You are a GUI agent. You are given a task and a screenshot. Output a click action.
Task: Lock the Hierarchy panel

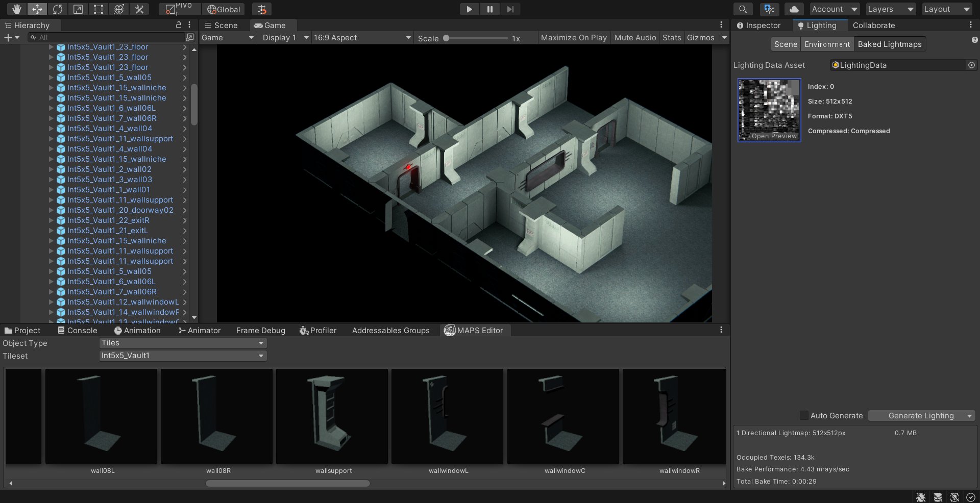coord(179,24)
